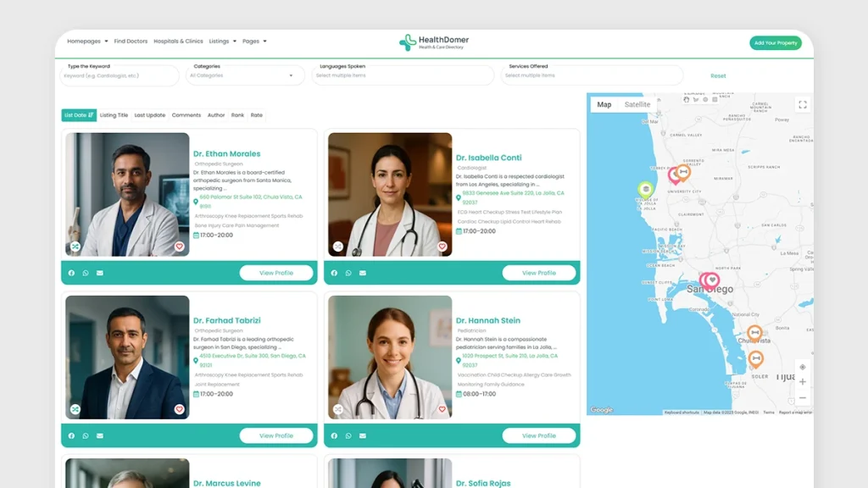Switch to Map view tab
The image size is (868, 488).
(x=604, y=104)
